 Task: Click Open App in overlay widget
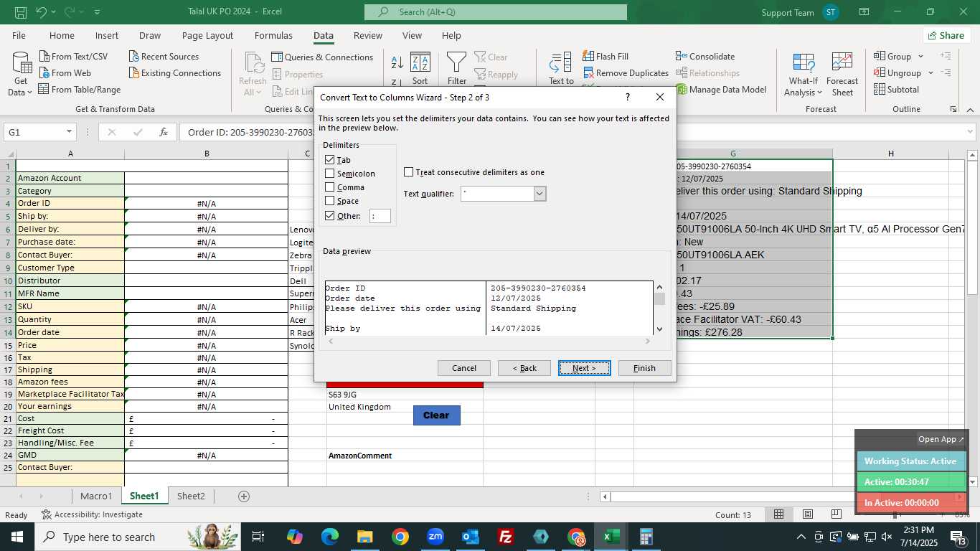coord(941,439)
